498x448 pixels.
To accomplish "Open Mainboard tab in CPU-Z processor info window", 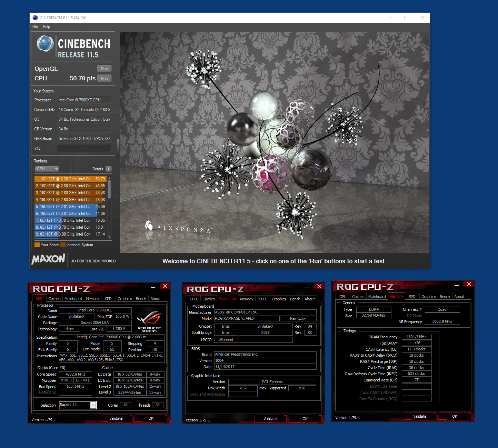I will pyautogui.click(x=73, y=299).
